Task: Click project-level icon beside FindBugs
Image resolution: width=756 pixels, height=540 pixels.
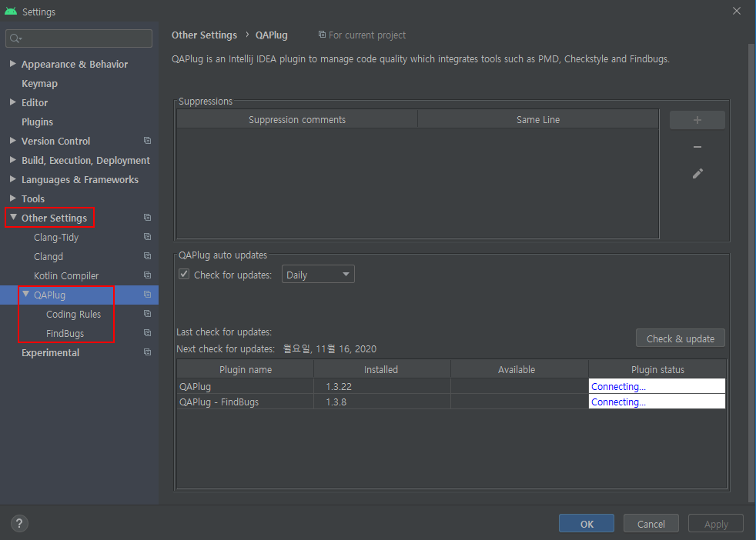Action: pyautogui.click(x=148, y=333)
